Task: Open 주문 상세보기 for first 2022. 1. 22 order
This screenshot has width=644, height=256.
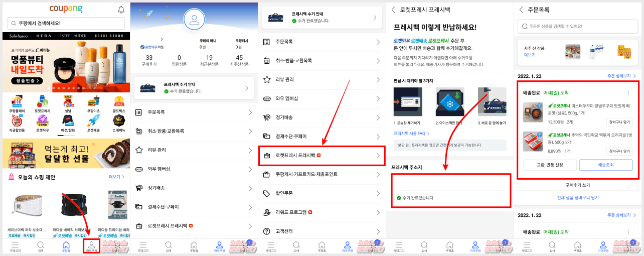Action: coord(622,76)
